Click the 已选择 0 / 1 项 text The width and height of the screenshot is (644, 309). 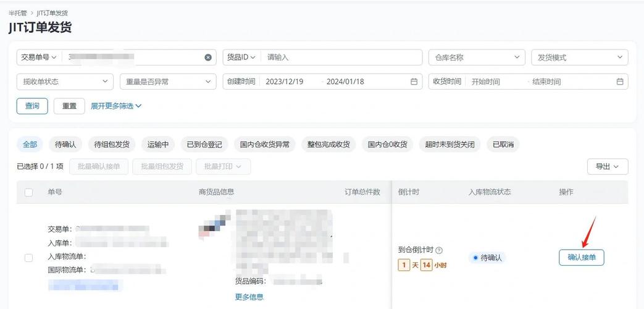40,166
